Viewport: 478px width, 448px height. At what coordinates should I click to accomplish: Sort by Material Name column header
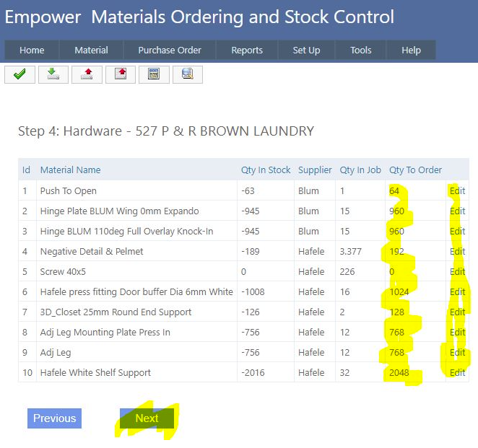point(70,170)
